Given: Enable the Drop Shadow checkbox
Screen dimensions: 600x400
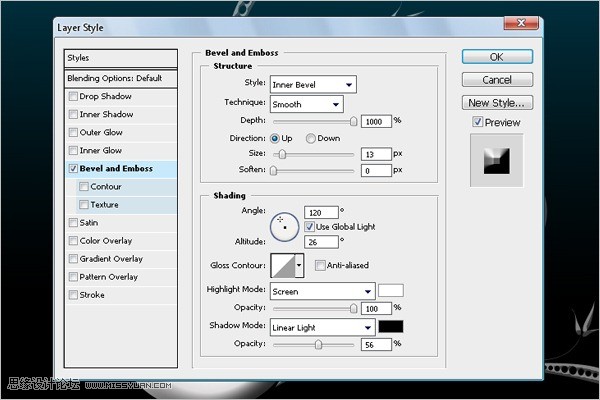Looking at the screenshot, I should (73, 96).
